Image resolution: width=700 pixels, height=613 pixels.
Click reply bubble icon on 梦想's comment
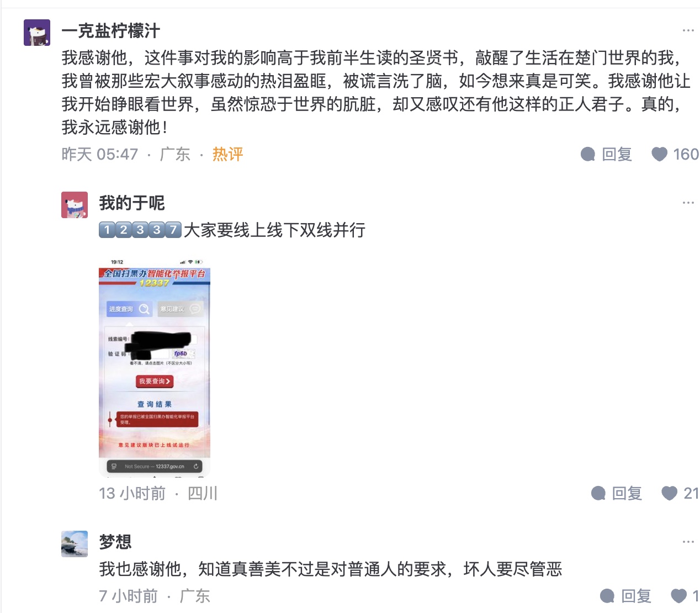(607, 596)
